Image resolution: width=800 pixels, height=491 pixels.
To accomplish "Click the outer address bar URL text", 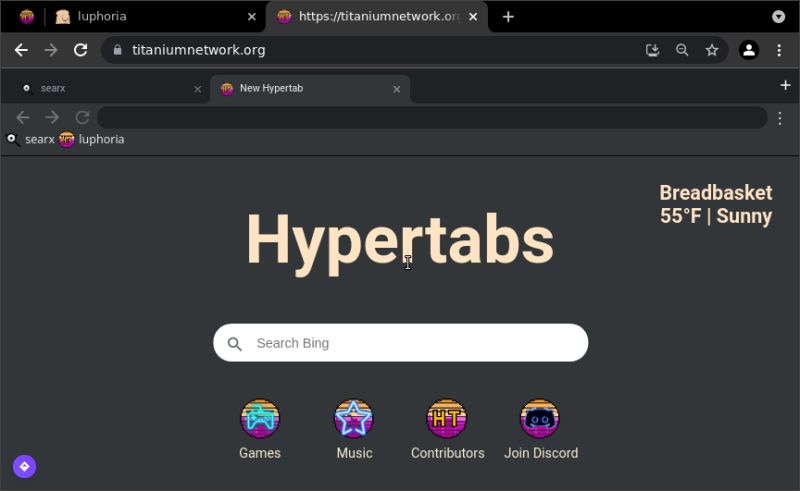I will (x=198, y=50).
